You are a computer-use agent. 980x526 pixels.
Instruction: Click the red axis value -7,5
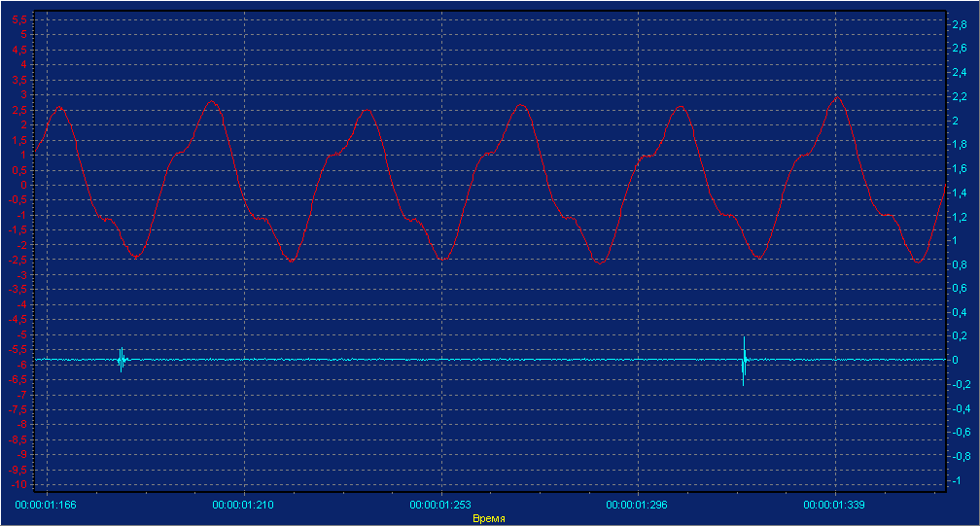click(x=17, y=409)
